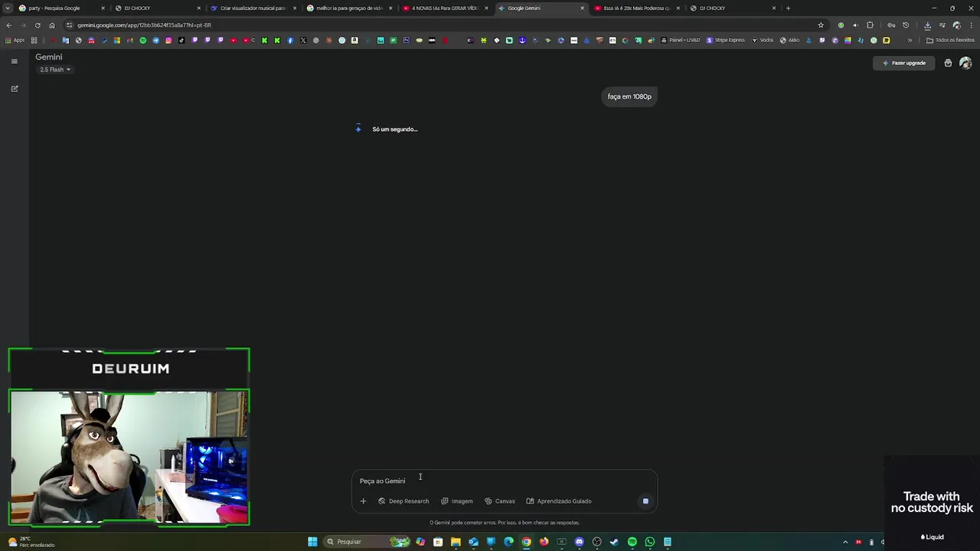
Task: Switch to 'Essa IA é 20x Mais Poderosa' tab
Action: click(637, 8)
